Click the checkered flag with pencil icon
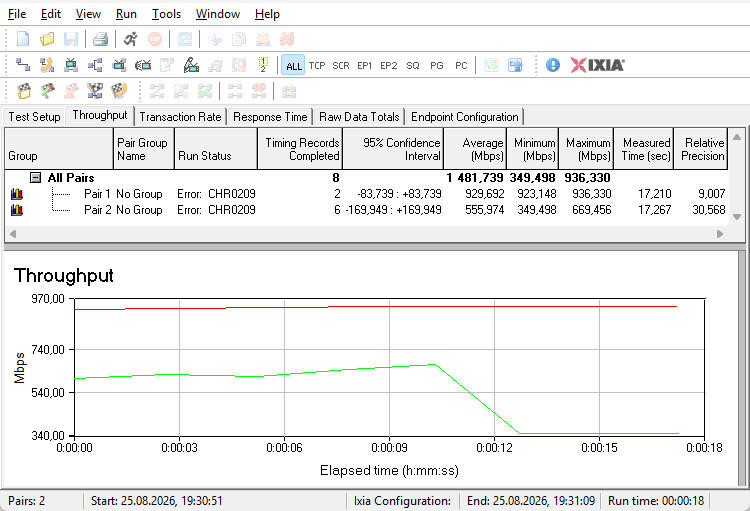Viewport: 750px width, 511px height. tap(47, 91)
